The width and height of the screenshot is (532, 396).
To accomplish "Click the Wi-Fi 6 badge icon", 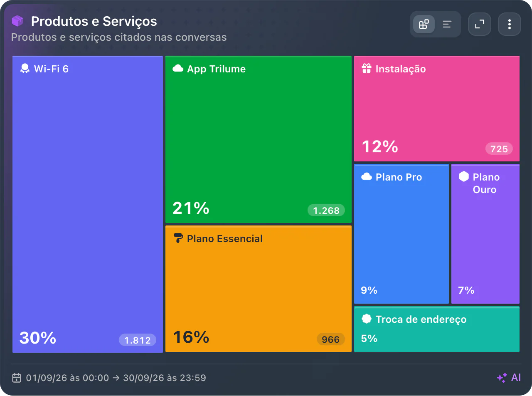I will pos(25,69).
